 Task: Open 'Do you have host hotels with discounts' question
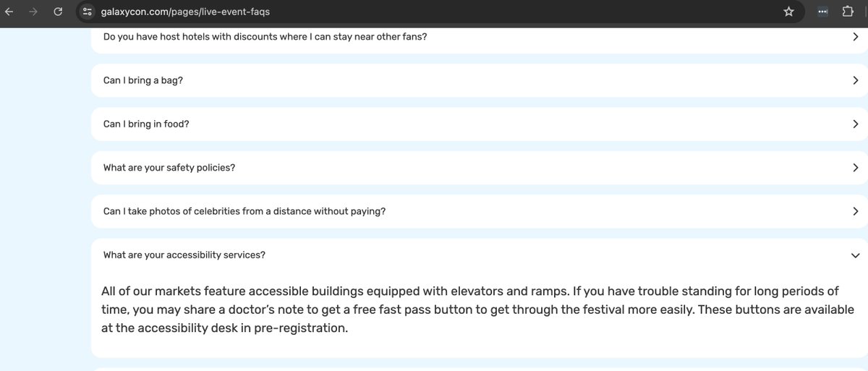point(265,36)
